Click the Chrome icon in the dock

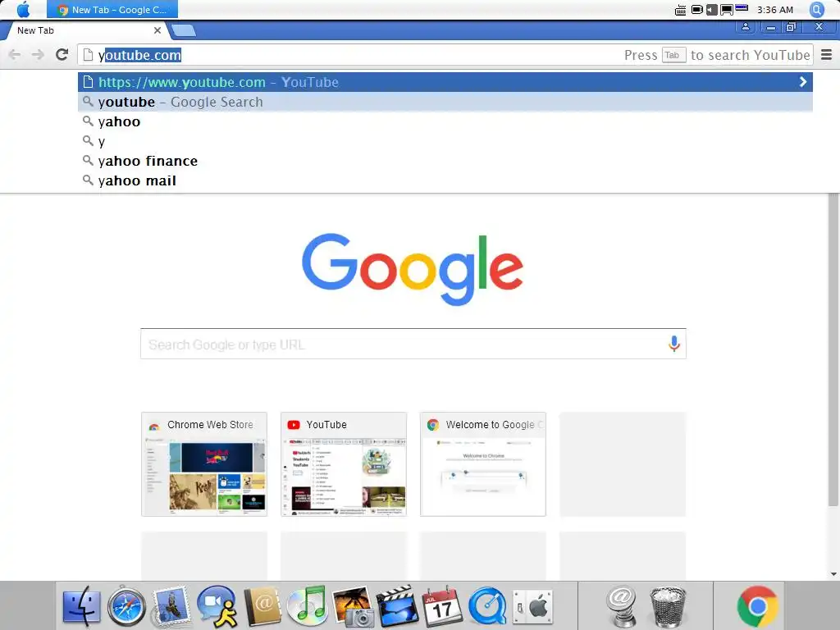coord(757,607)
